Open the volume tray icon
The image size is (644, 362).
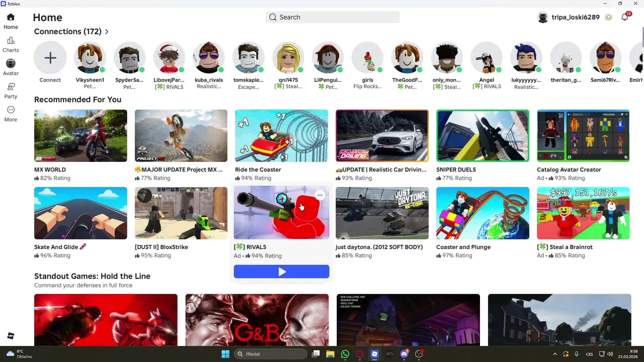coord(610,354)
